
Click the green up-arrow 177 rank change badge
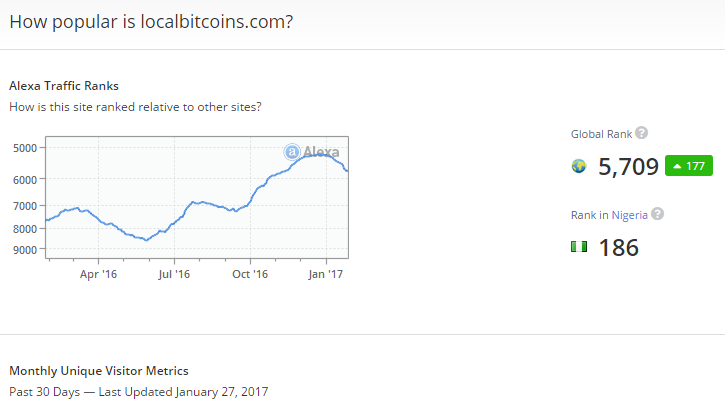[x=689, y=166]
